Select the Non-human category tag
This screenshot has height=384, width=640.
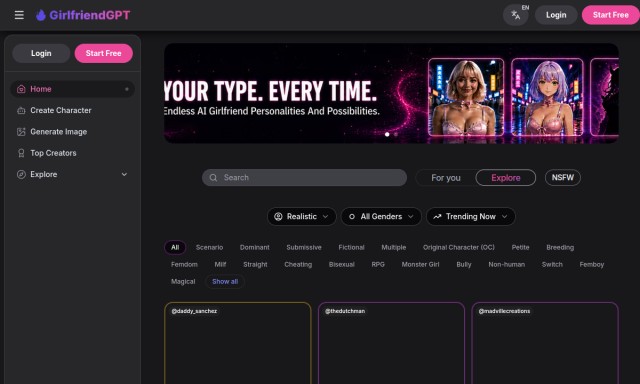pyautogui.click(x=507, y=264)
